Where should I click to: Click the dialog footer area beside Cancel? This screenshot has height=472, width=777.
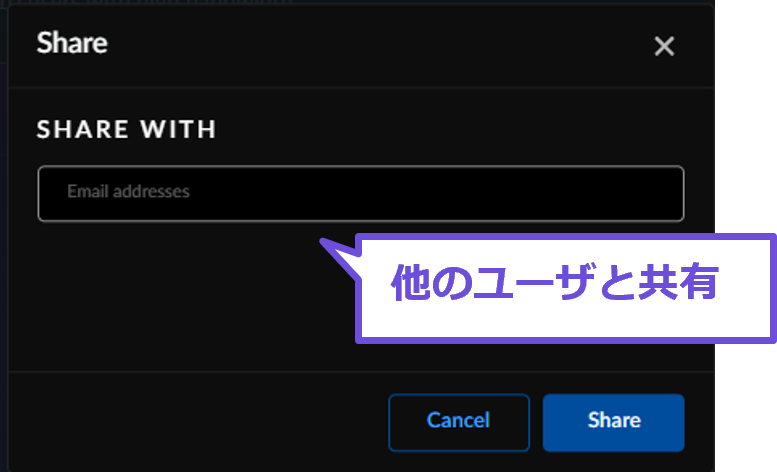click(x=198, y=422)
